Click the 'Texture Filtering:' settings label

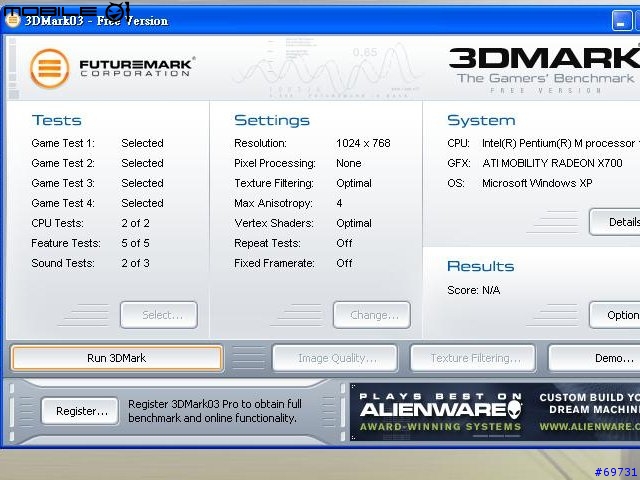coord(274,183)
